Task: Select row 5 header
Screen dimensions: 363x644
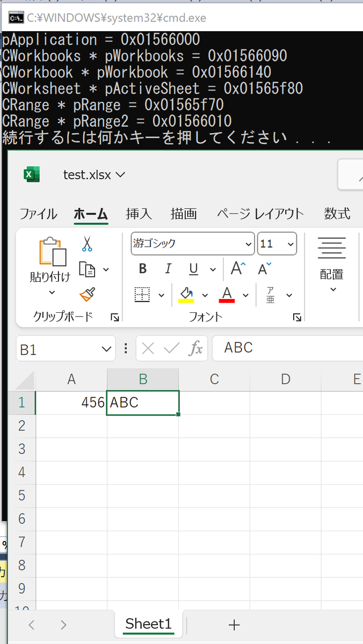Action: pos(22,495)
